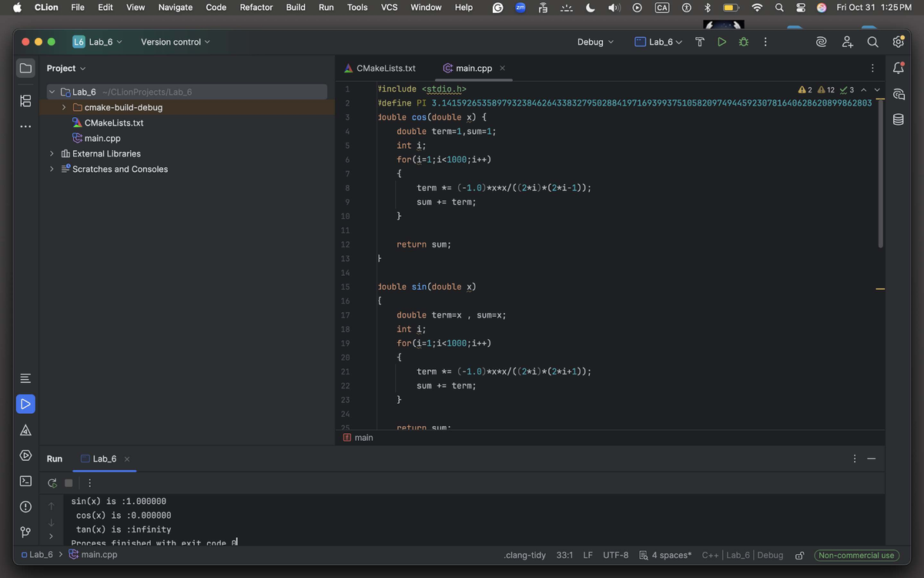Open the Terminal tool window icon

click(25, 480)
